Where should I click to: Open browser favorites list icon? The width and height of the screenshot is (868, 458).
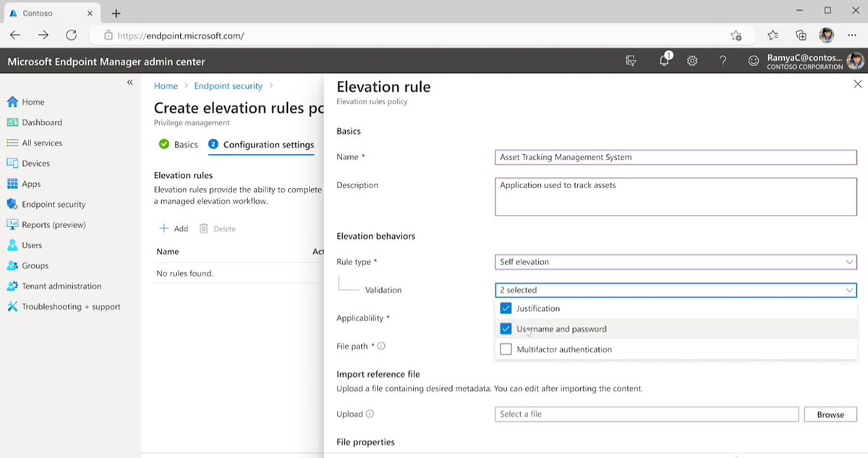tap(773, 35)
